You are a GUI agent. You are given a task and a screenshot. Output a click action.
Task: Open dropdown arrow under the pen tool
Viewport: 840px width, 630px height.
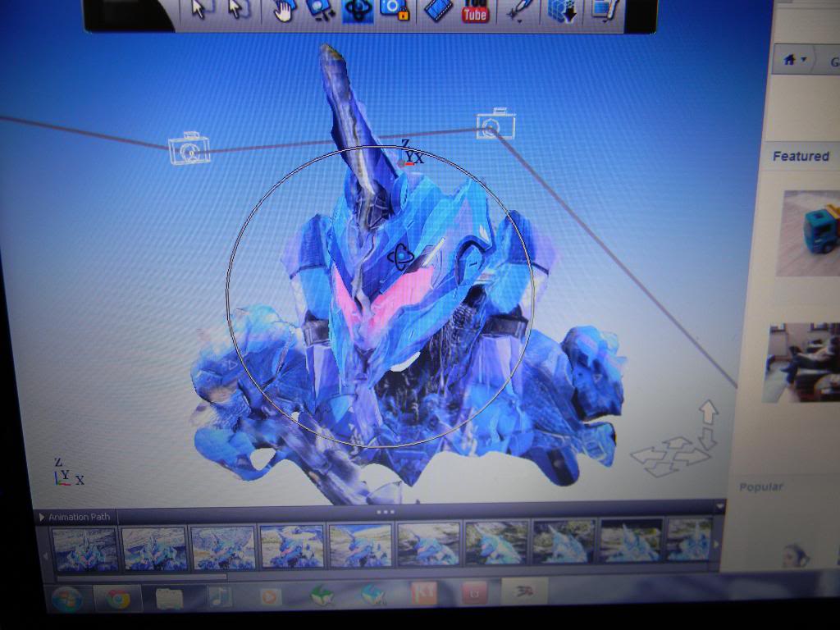[x=518, y=21]
